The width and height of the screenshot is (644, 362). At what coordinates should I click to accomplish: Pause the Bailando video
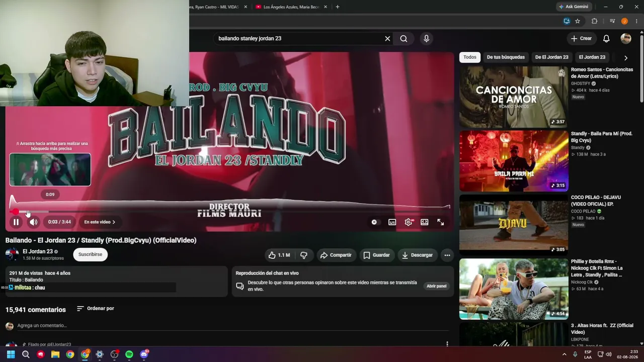[16, 222]
